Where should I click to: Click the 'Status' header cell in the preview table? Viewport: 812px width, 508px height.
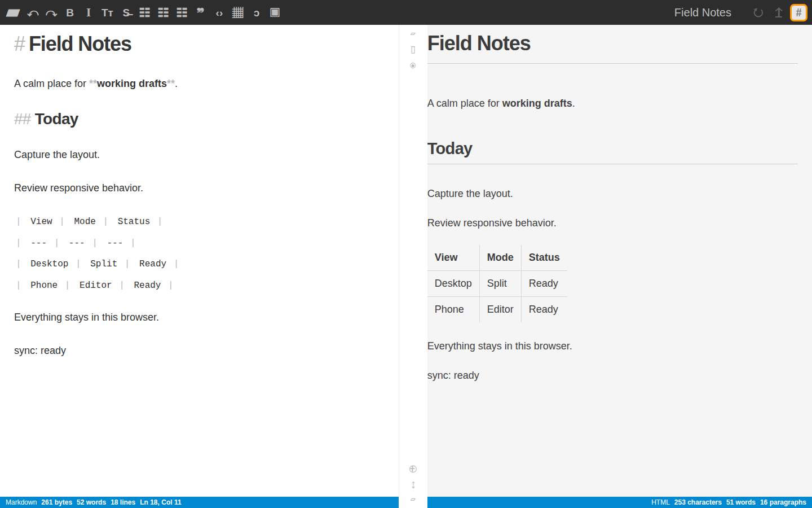pyautogui.click(x=544, y=257)
